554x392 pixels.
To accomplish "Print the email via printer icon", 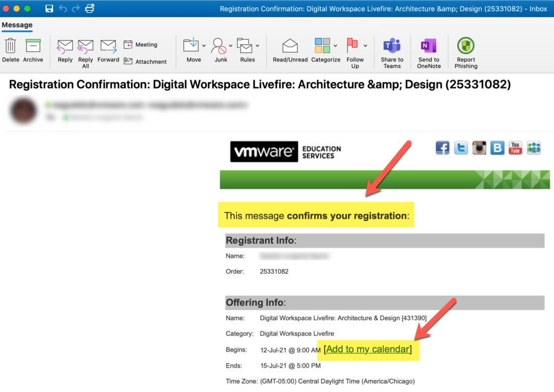I will point(90,8).
